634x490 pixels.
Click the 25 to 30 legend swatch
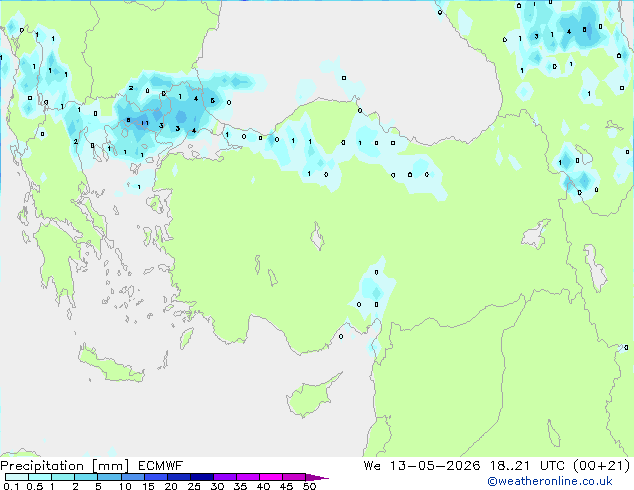click(x=202, y=477)
